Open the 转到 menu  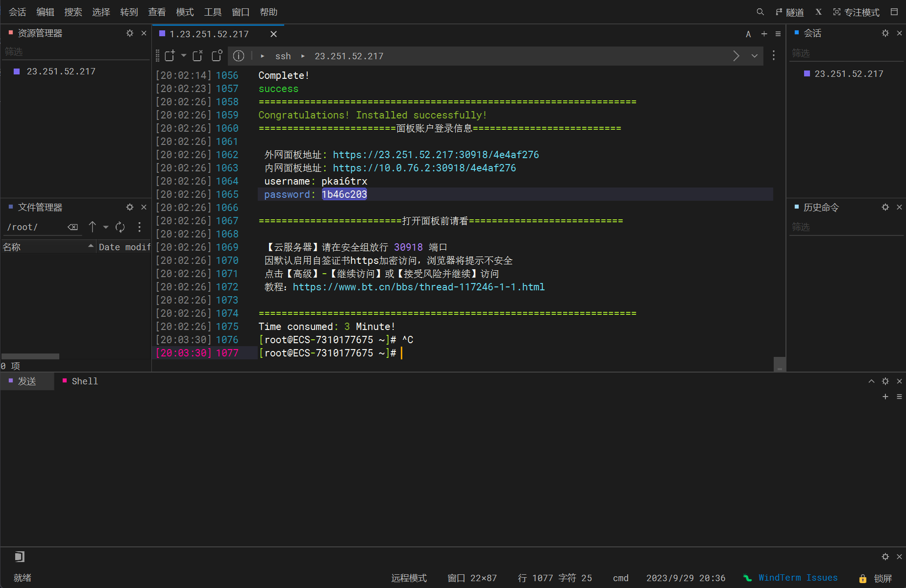129,12
